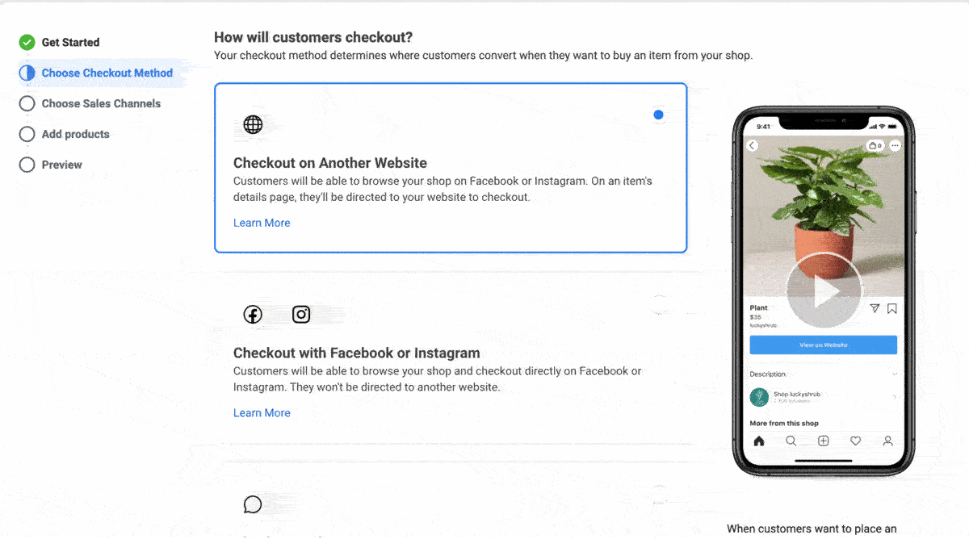Select the third checkout option's radio button

pos(658,493)
